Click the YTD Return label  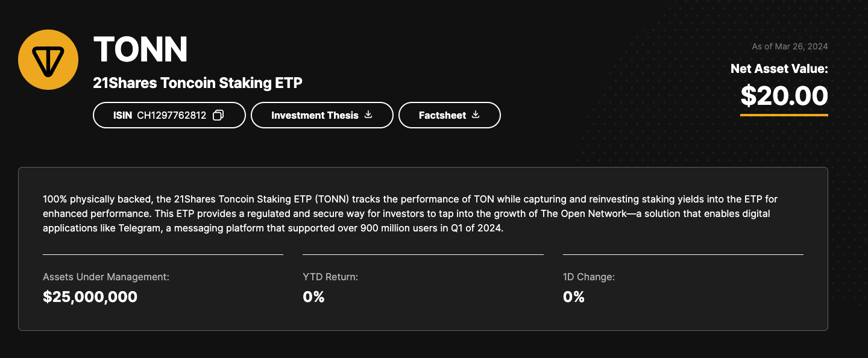point(330,277)
